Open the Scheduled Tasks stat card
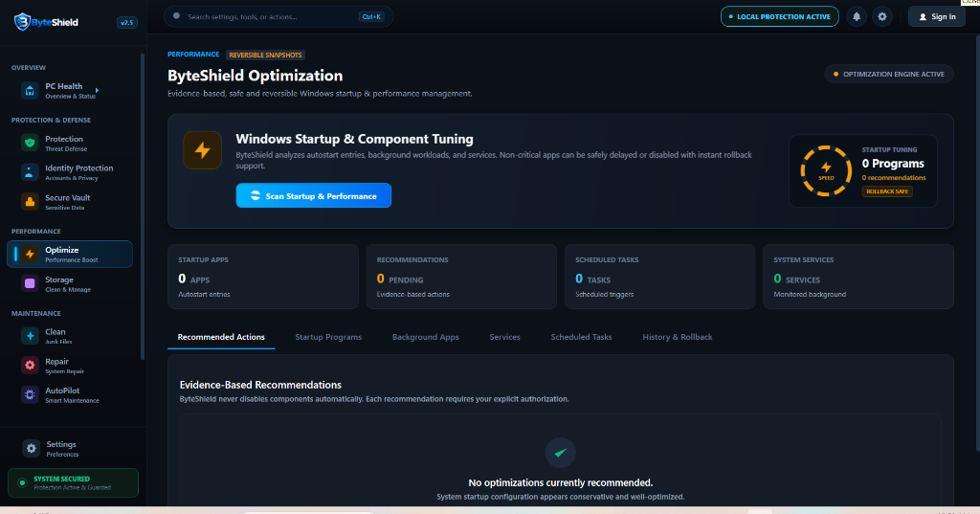 point(660,277)
